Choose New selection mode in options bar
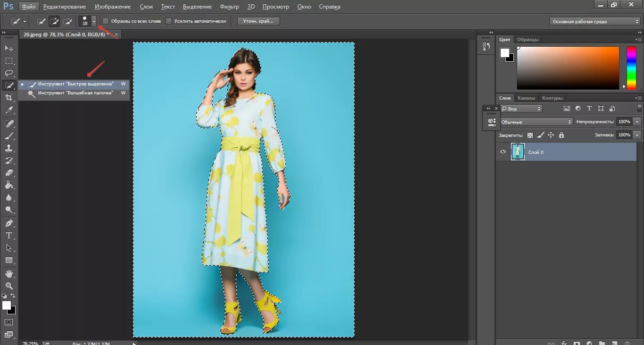 coord(41,21)
